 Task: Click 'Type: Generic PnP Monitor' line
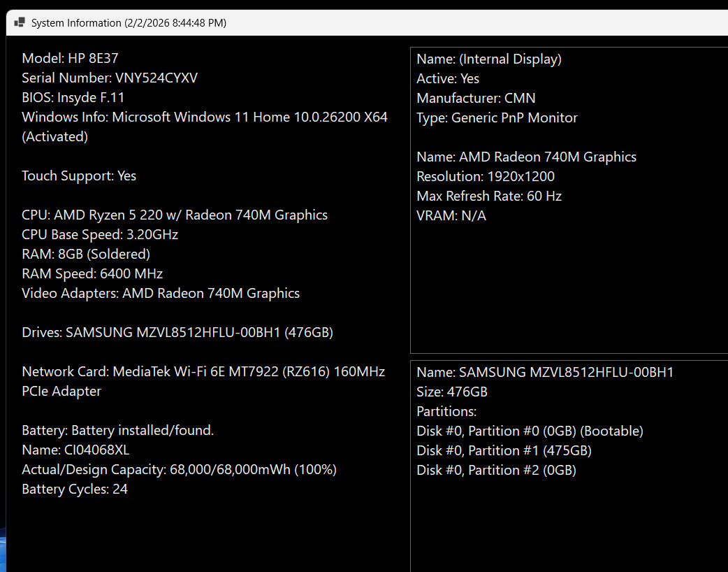[x=497, y=117]
